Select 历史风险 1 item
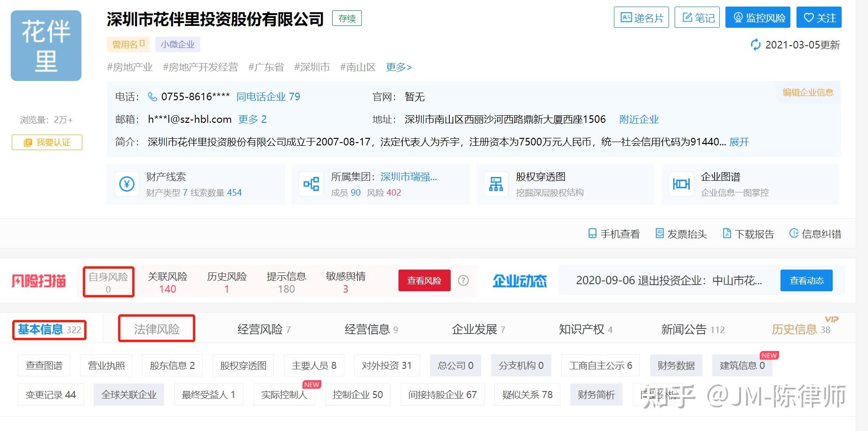 click(x=227, y=282)
